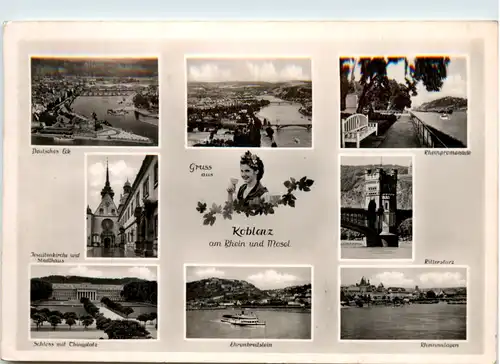This screenshot has width=500, height=364.
Task: Select the Rheinanlagen riverside photo
Action: click(403, 303)
